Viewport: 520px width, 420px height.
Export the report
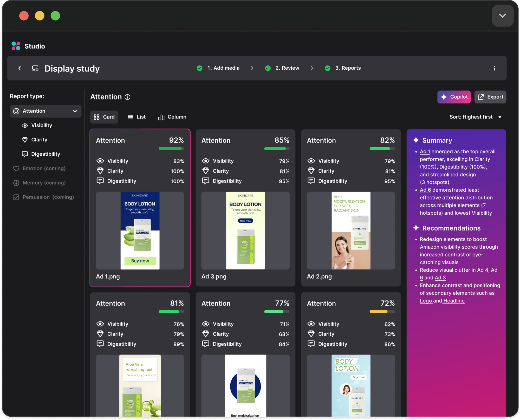point(490,97)
